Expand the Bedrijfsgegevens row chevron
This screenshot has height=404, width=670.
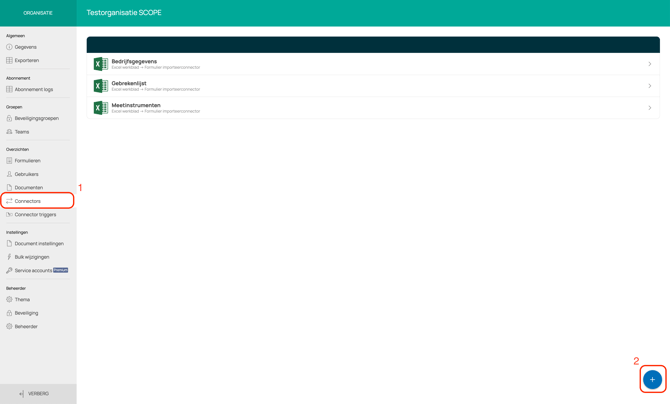649,64
